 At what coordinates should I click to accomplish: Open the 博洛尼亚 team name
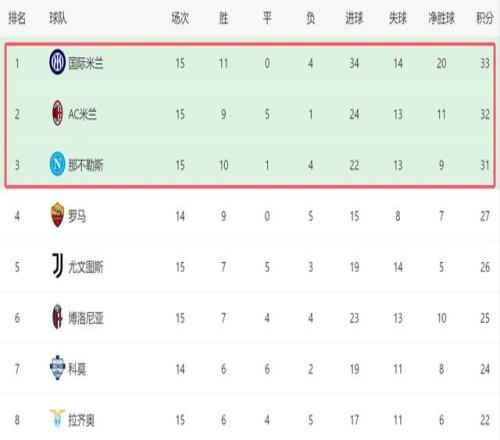86,318
